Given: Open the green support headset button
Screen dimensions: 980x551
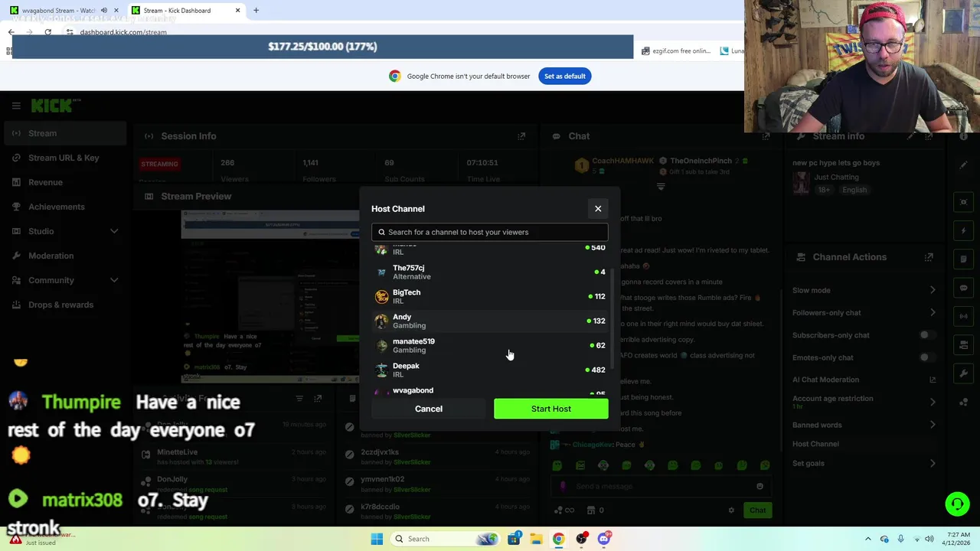Looking at the screenshot, I should (957, 504).
